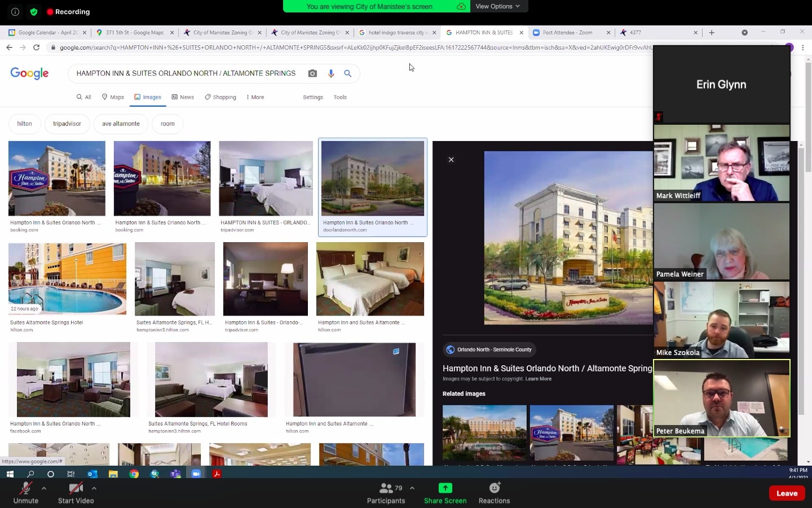The width and height of the screenshot is (812, 508).
Task: Switch to the Post Attendee - Zoom browser tab
Action: pyautogui.click(x=567, y=32)
